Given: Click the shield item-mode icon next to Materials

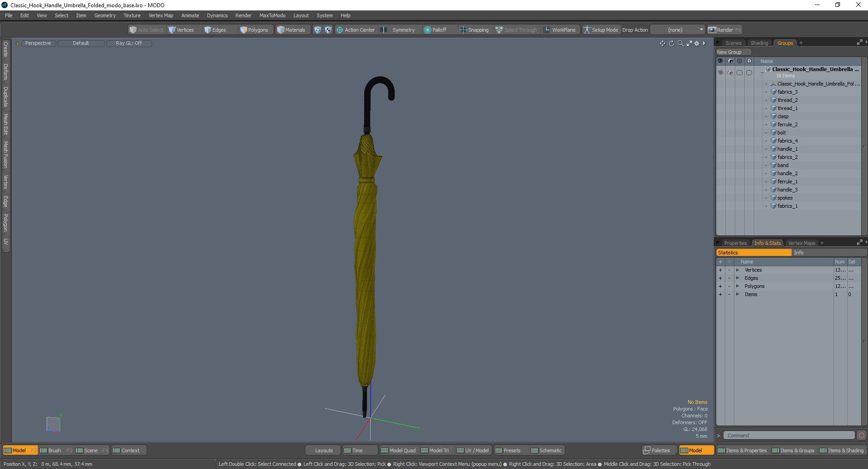Looking at the screenshot, I should click(x=318, y=30).
